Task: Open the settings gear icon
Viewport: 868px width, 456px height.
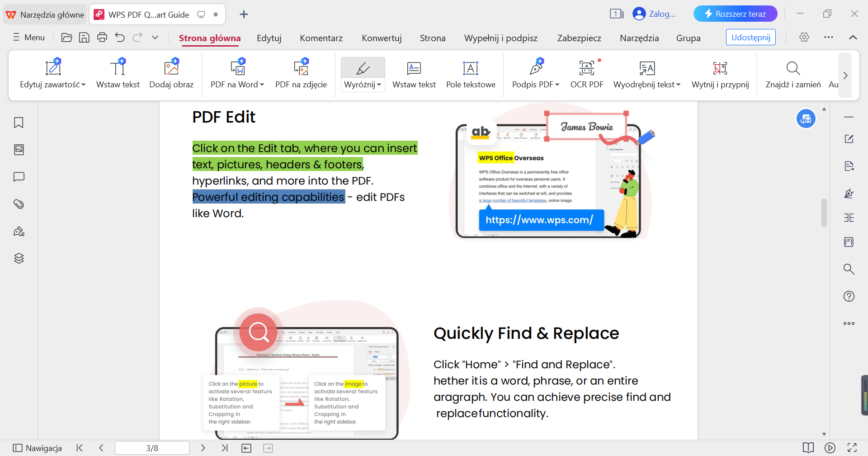Action: 804,37
